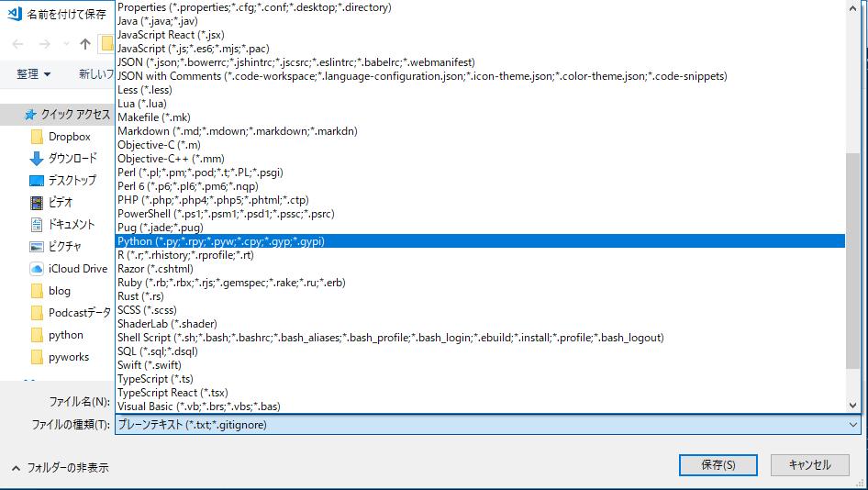This screenshot has height=490, width=868.
Task: Click the ファイルの種類 combo box
Action: point(488,425)
